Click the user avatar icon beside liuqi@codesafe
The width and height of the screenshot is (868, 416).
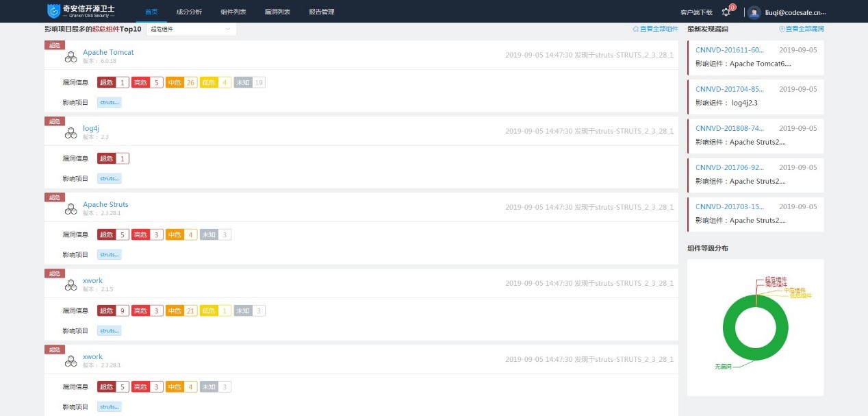pyautogui.click(x=754, y=12)
